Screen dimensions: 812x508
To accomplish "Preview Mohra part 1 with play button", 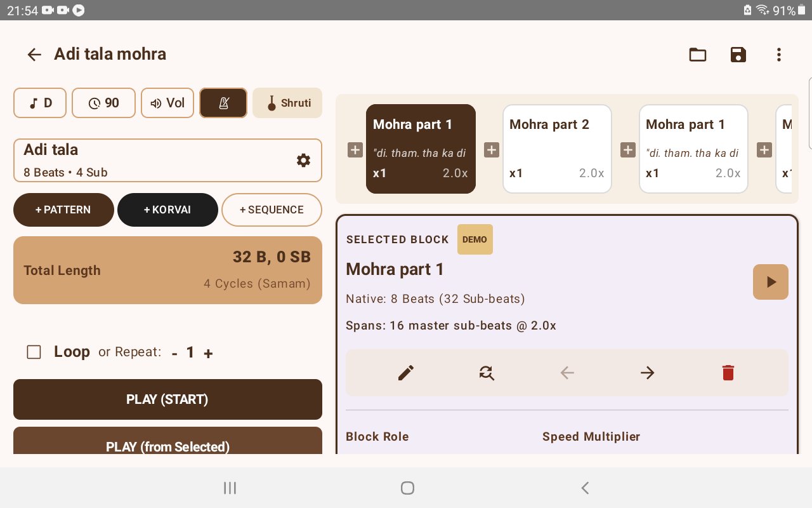I will 771,282.
